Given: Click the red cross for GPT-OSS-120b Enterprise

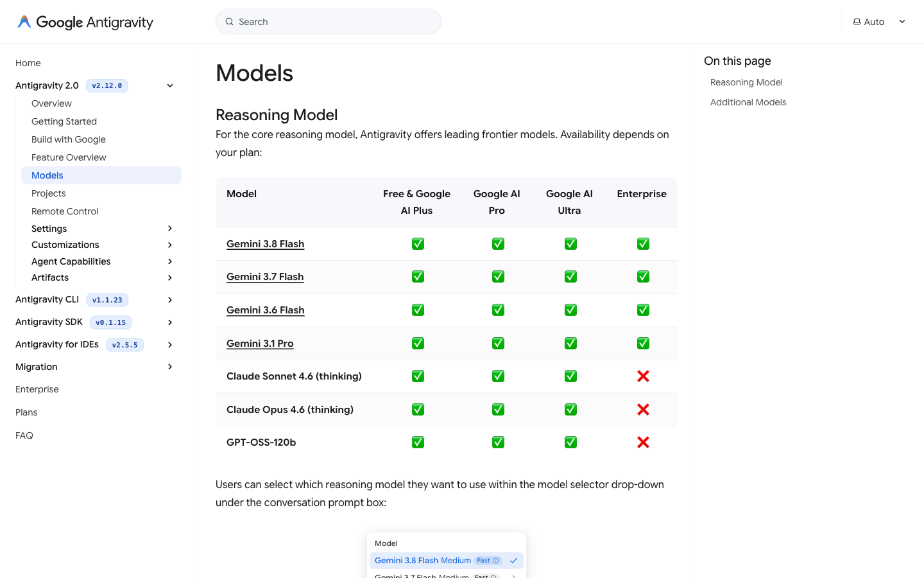Looking at the screenshot, I should click(643, 442).
